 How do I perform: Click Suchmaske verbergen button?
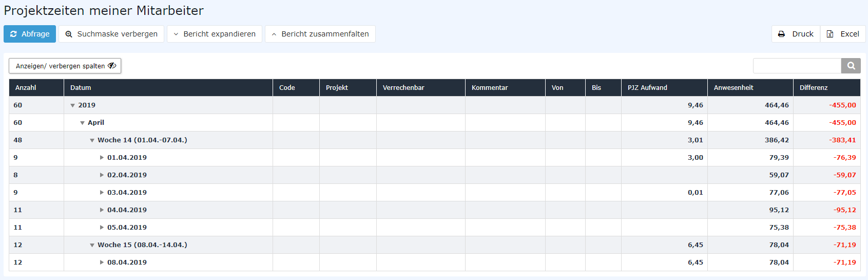111,34
